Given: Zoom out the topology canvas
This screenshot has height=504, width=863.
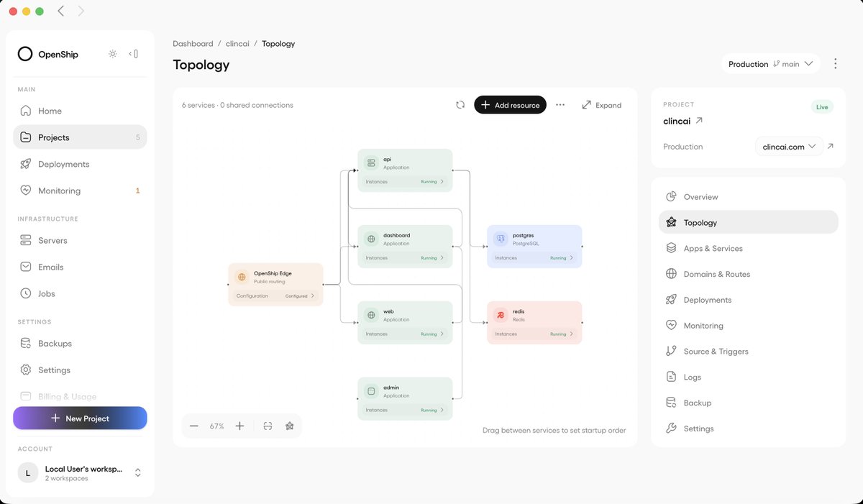Looking at the screenshot, I should (194, 426).
